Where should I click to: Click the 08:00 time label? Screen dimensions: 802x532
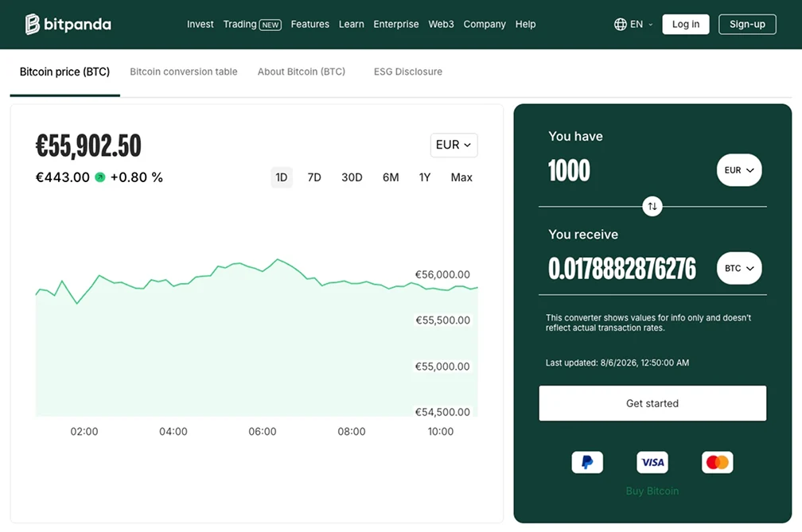click(x=352, y=431)
